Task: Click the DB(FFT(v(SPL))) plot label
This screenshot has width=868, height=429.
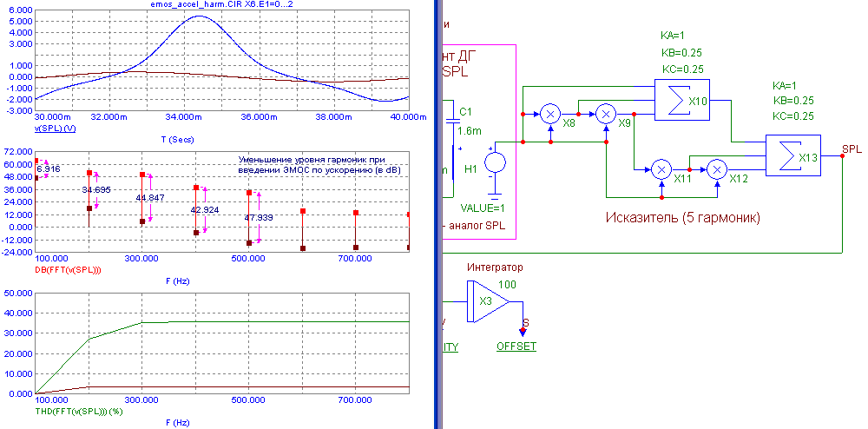Action: [x=68, y=270]
